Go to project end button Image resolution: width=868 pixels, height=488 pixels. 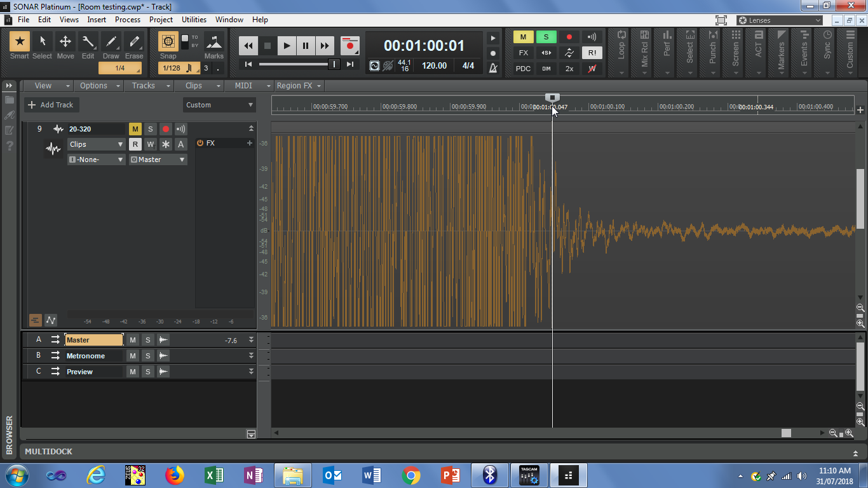point(351,64)
